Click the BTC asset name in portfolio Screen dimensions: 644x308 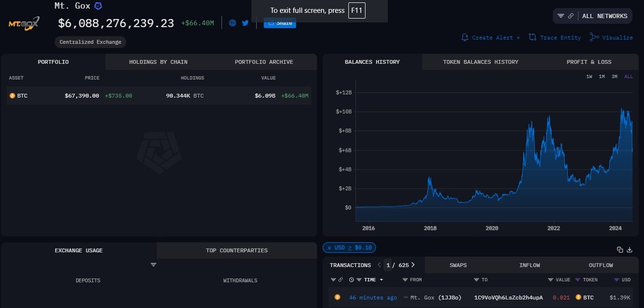tap(22, 96)
